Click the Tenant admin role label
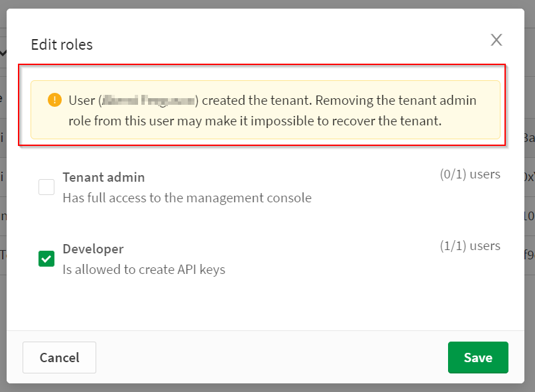 [x=104, y=177]
